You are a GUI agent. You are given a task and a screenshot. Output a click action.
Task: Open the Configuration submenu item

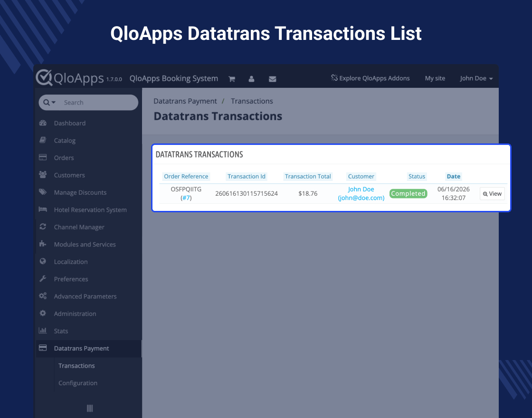pyautogui.click(x=78, y=383)
